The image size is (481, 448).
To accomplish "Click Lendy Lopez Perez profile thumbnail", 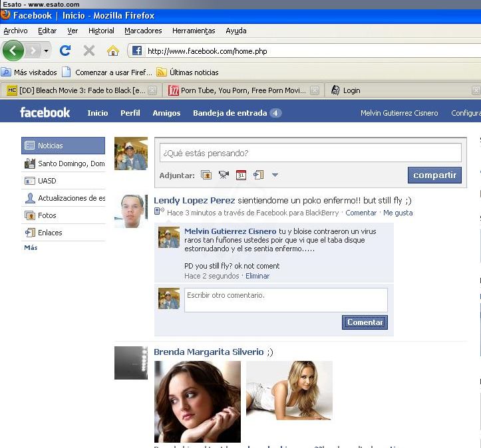I will 131,211.
